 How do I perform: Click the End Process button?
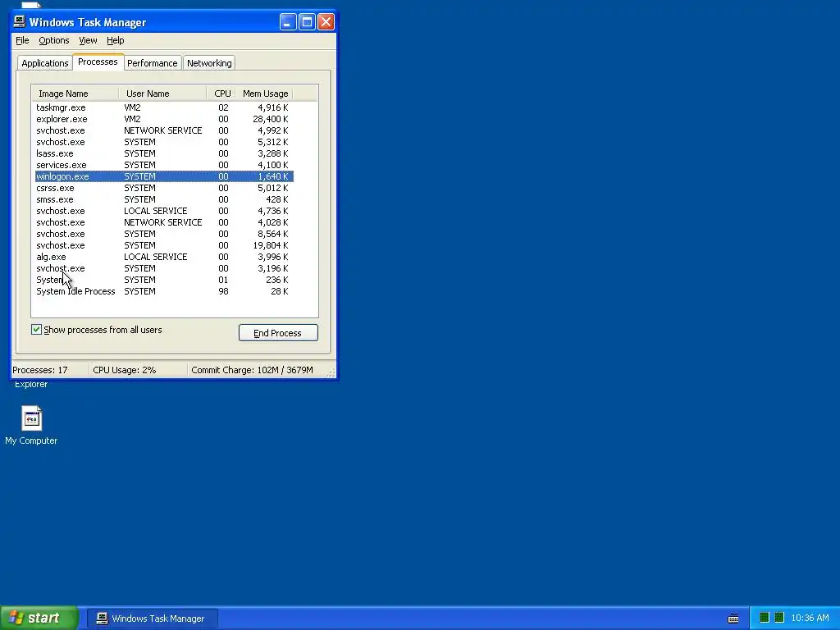278,333
